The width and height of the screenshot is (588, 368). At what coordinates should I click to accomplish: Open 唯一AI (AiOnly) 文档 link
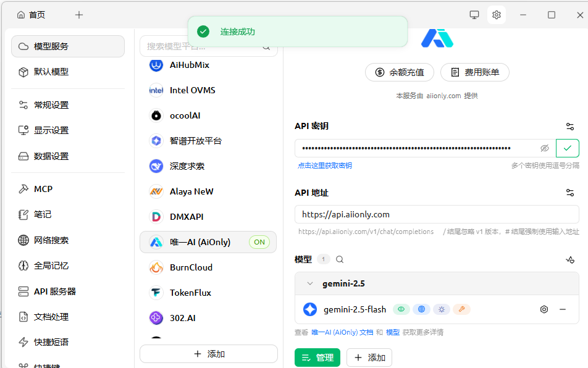click(342, 332)
